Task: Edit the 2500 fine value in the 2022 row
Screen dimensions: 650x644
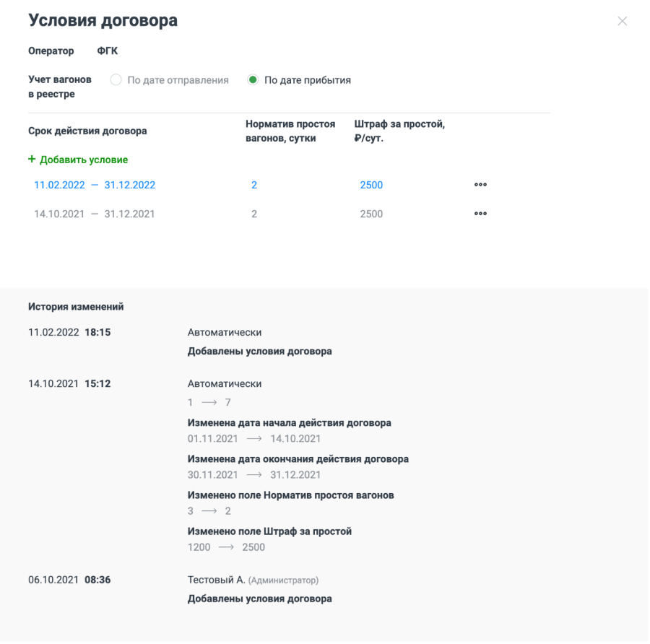Action: (x=371, y=185)
